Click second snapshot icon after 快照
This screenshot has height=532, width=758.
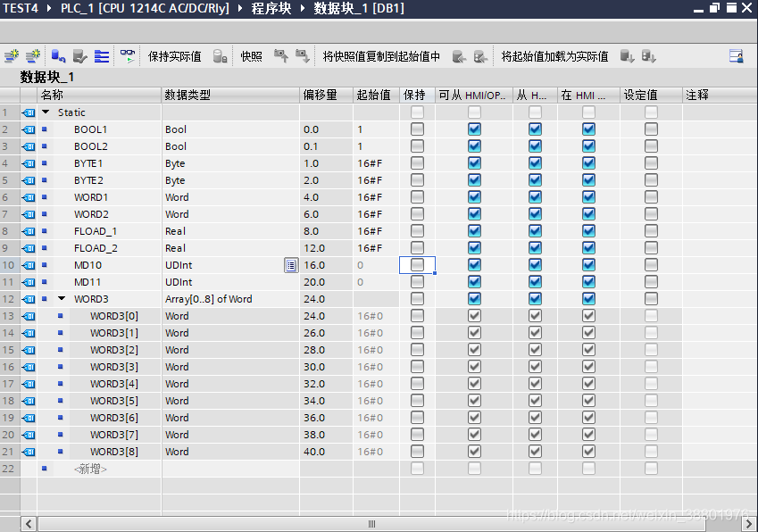(x=302, y=56)
